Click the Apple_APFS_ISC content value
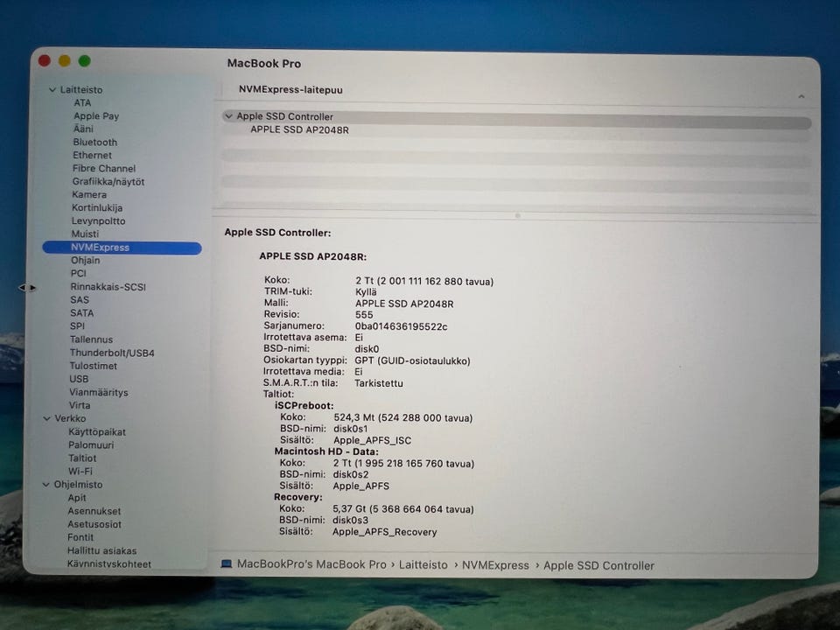Viewport: 840px width, 630px height. click(x=373, y=440)
